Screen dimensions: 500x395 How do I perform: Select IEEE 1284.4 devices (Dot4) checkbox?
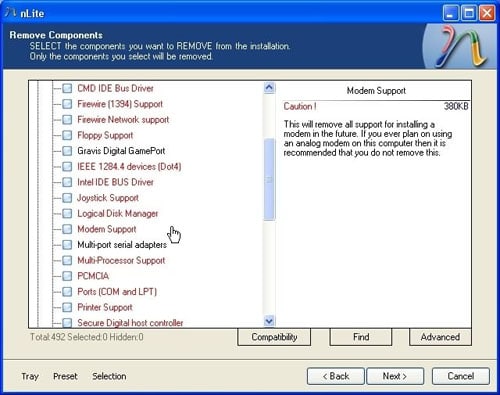(x=67, y=166)
